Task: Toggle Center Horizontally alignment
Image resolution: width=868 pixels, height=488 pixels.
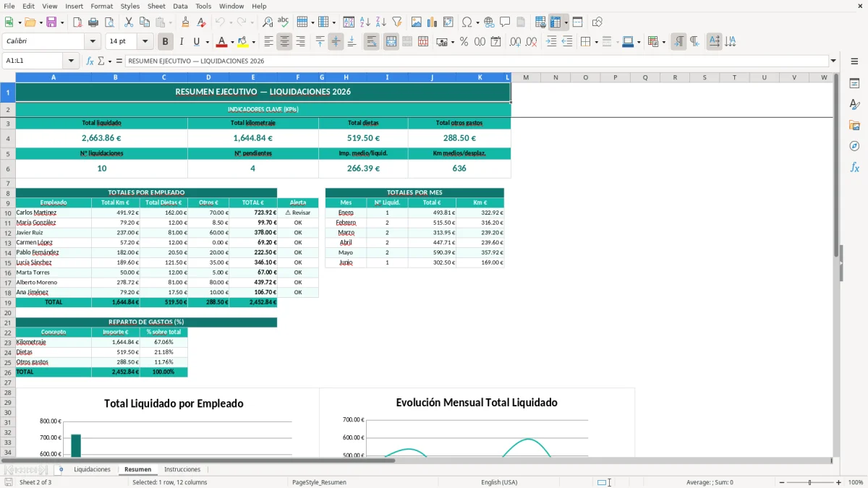Action: pos(284,42)
